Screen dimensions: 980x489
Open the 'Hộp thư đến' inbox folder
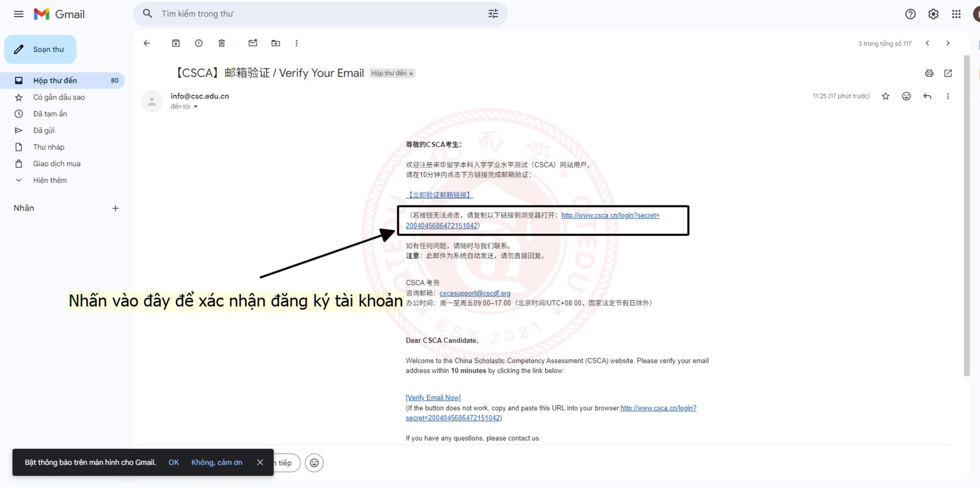pos(55,80)
